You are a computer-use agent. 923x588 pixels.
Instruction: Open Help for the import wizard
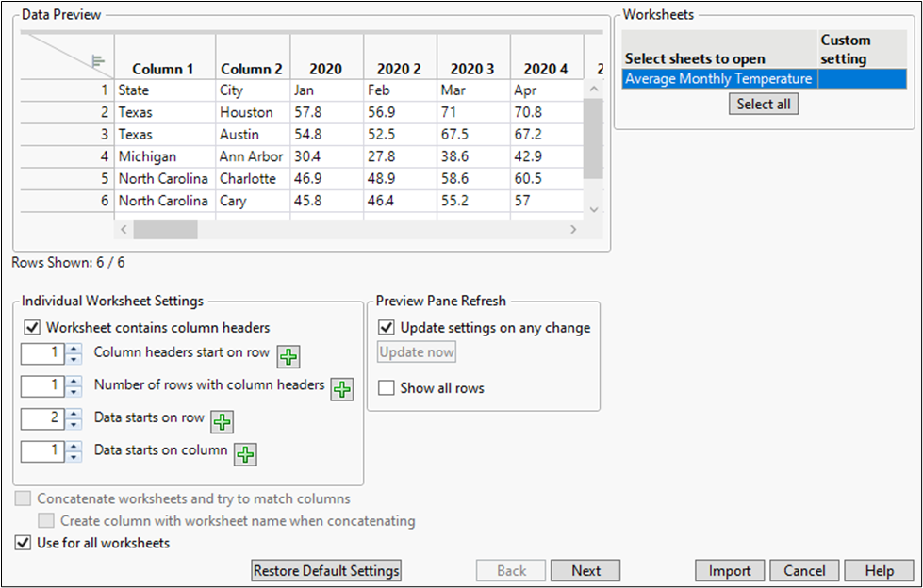(x=880, y=570)
